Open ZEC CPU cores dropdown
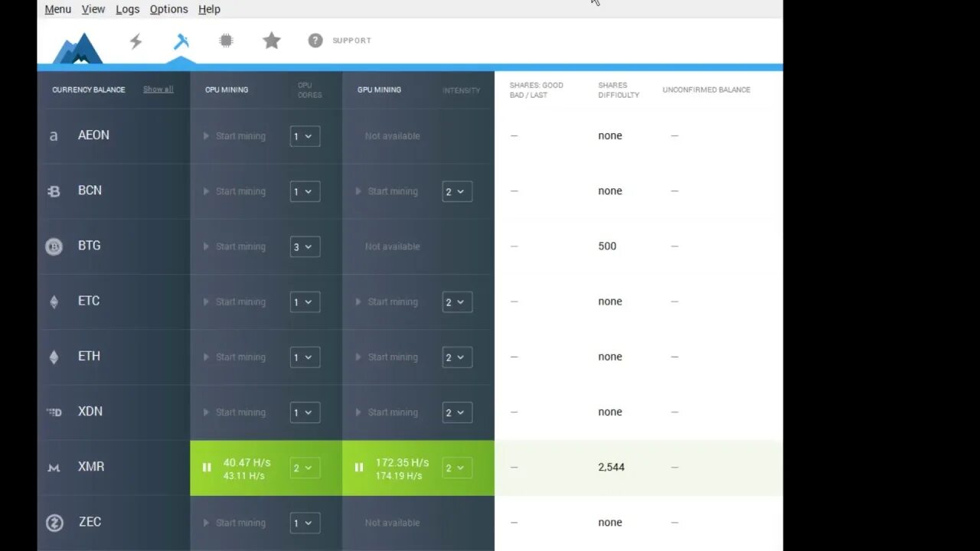This screenshot has height=551, width=980. (x=305, y=523)
